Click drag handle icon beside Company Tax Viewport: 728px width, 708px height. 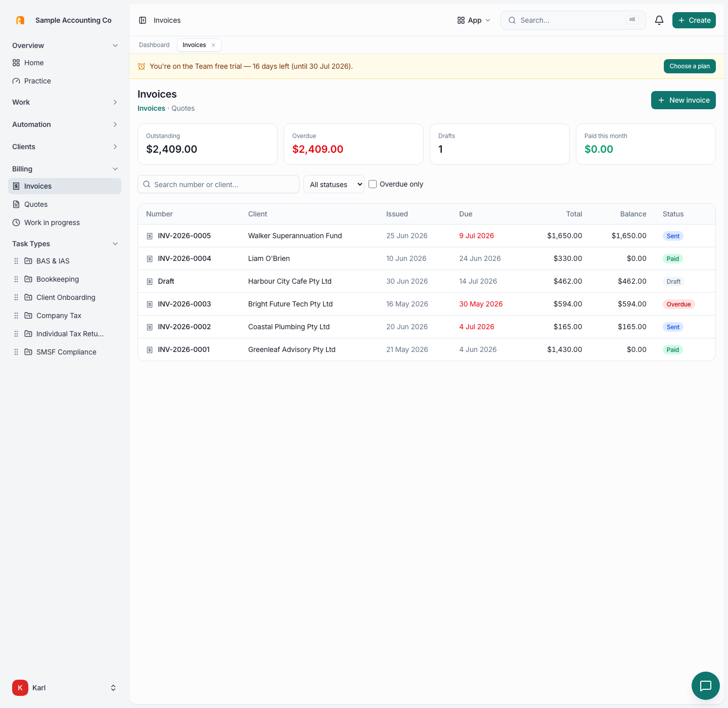(x=16, y=316)
